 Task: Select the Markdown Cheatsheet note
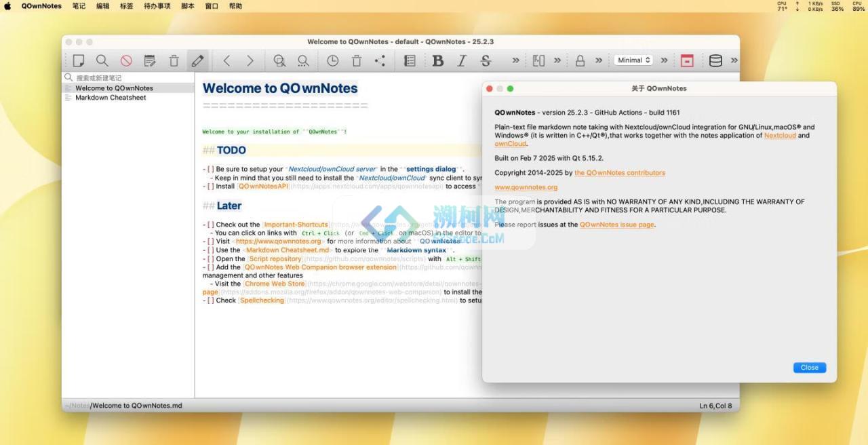[128, 98]
